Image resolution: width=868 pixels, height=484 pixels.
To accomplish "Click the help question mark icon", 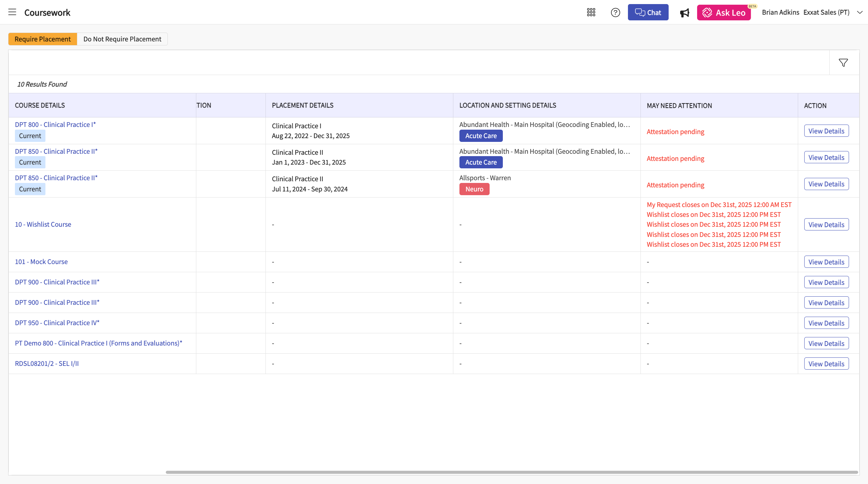I will [615, 13].
